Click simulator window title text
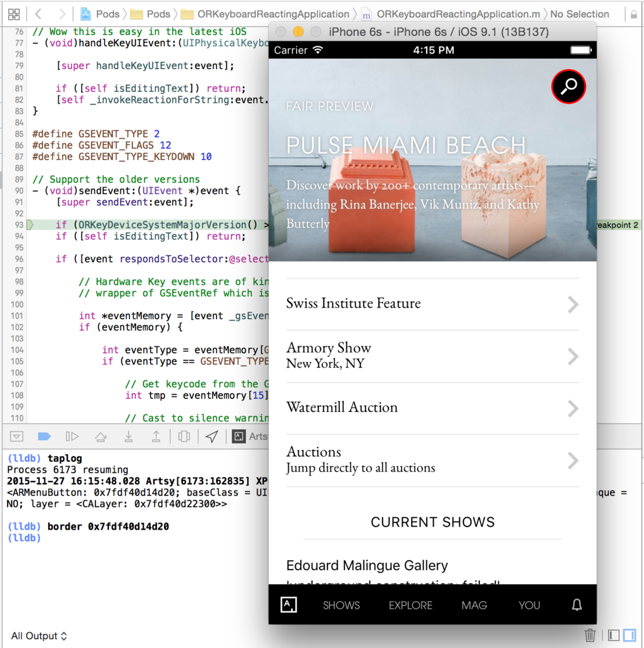Image resolution: width=644 pixels, height=648 pixels. [x=439, y=32]
